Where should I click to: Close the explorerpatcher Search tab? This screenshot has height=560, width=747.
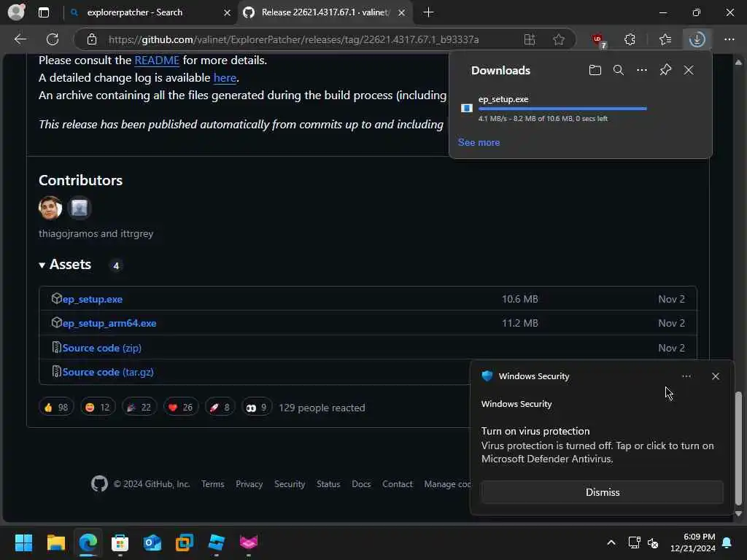click(228, 12)
